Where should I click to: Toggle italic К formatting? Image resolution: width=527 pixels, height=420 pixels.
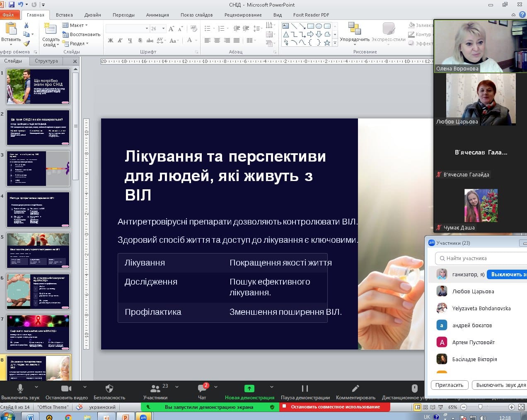(120, 41)
